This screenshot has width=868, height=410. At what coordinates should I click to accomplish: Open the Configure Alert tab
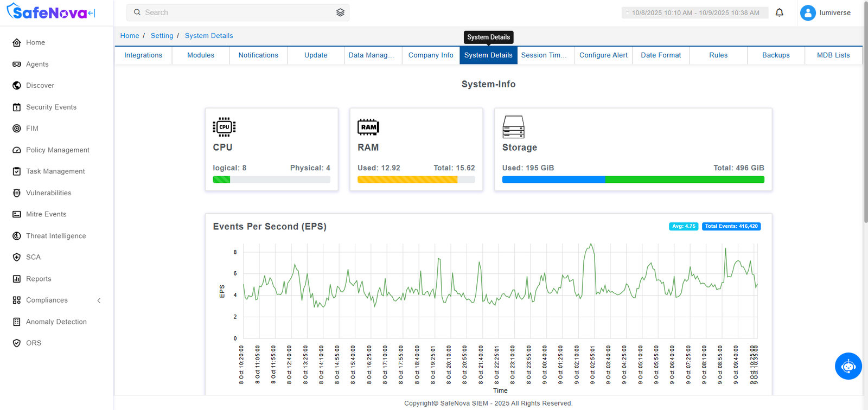point(603,55)
